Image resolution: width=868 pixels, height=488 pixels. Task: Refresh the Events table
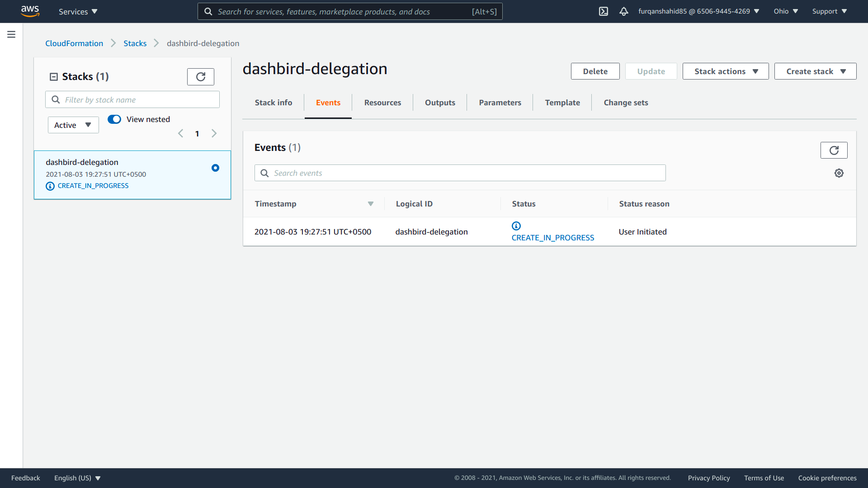click(834, 150)
